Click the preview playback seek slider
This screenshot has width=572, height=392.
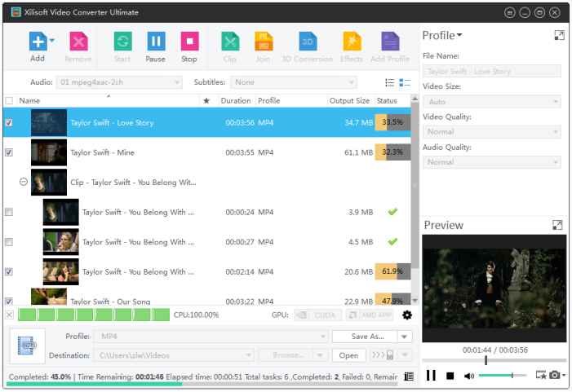[x=494, y=360]
